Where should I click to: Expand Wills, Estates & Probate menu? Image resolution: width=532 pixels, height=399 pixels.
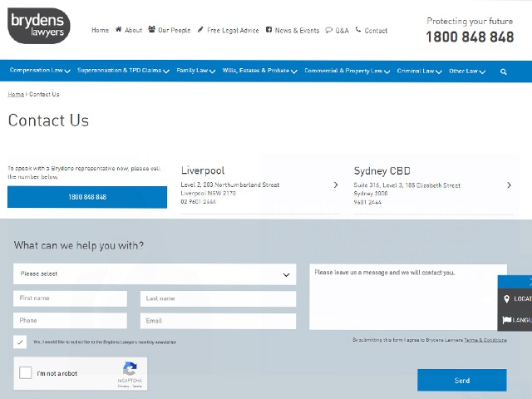click(259, 71)
